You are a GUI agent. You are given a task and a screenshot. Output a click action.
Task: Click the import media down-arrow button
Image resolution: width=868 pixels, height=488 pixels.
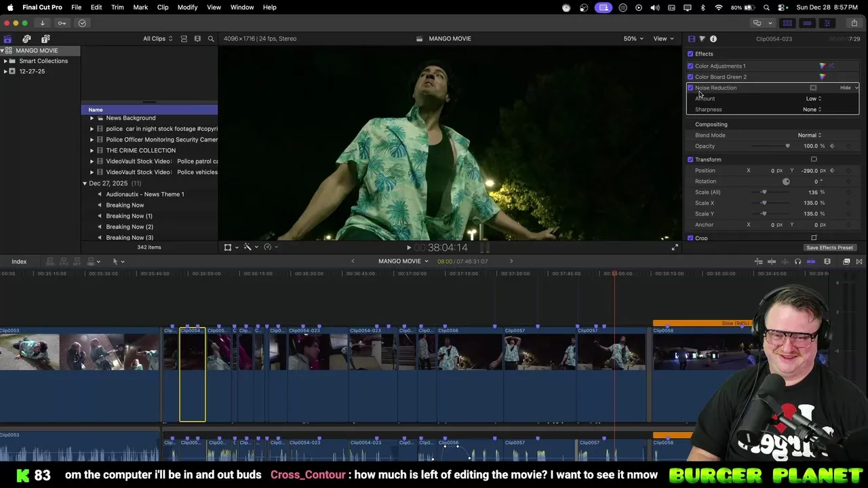[x=42, y=23]
